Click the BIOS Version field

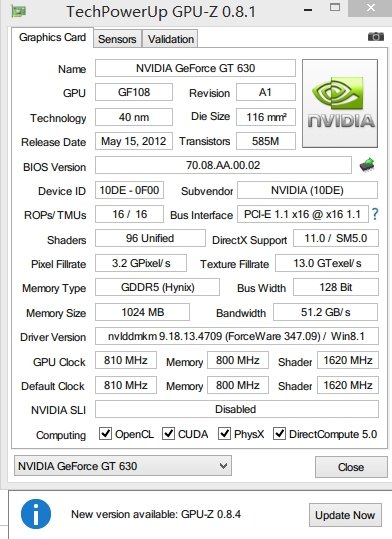coord(223,165)
